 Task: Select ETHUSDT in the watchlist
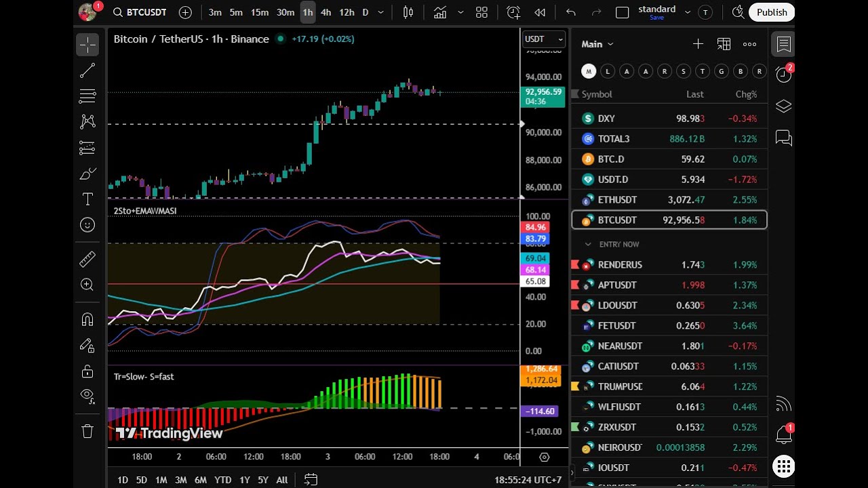click(669, 200)
